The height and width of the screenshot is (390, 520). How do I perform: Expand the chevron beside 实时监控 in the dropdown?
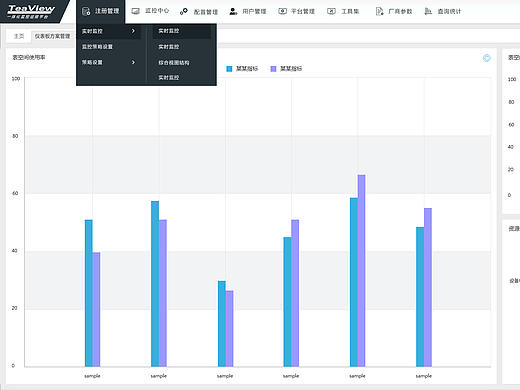133,31
